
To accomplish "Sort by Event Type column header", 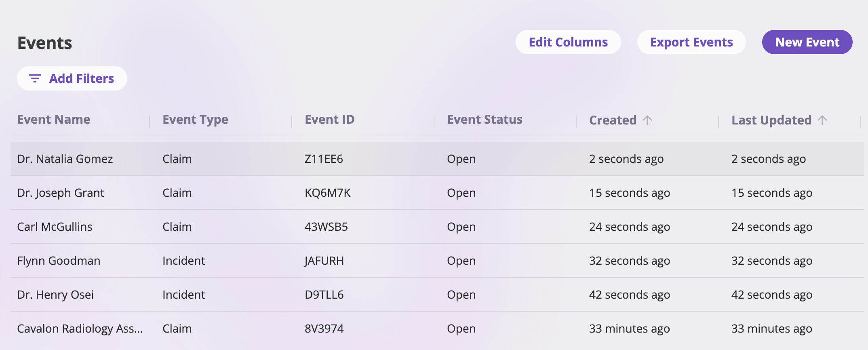I will (195, 120).
